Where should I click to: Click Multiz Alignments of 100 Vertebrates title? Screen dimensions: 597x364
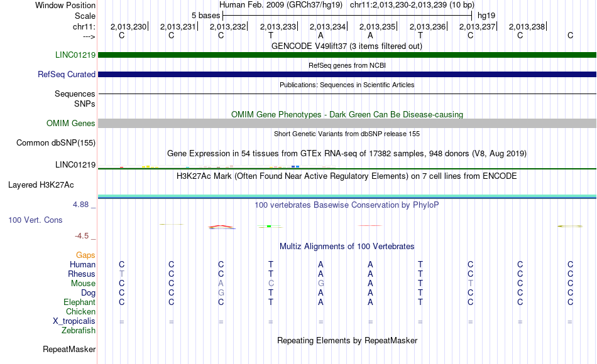(x=347, y=247)
